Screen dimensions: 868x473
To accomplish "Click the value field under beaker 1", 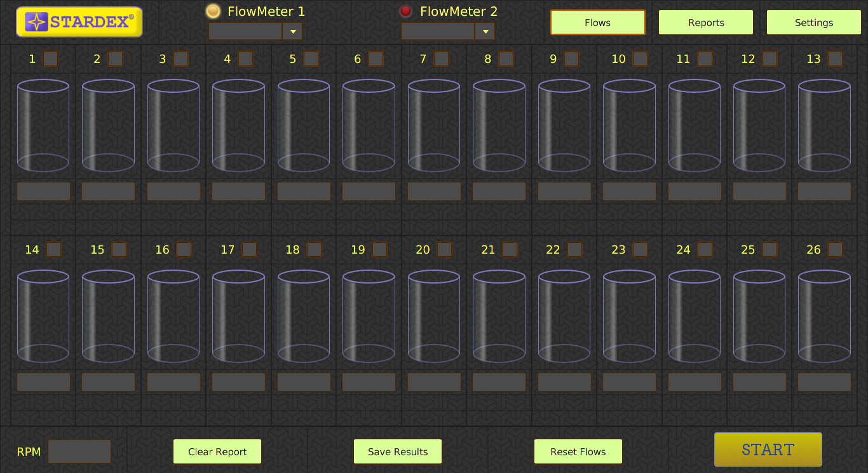I will (x=43, y=191).
